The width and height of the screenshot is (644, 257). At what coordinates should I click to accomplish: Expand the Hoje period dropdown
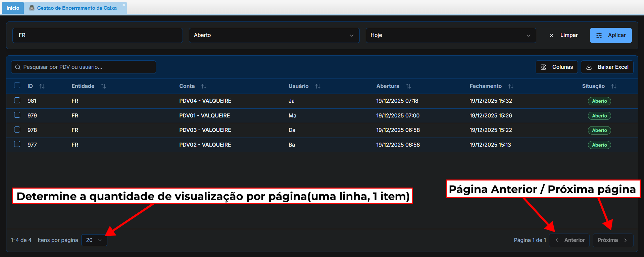tap(450, 35)
